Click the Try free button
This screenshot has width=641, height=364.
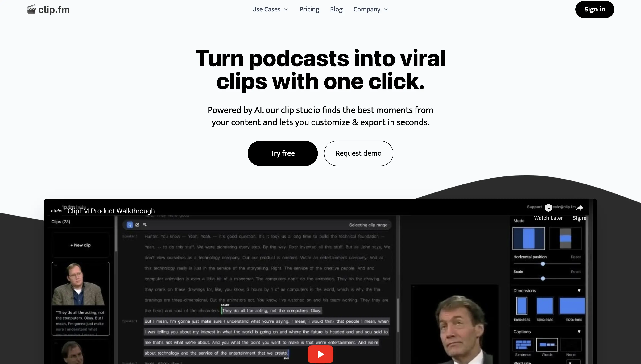(282, 153)
